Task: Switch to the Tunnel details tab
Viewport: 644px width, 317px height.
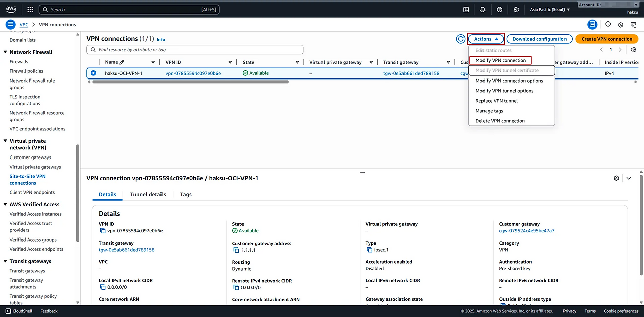Action: coord(148,194)
